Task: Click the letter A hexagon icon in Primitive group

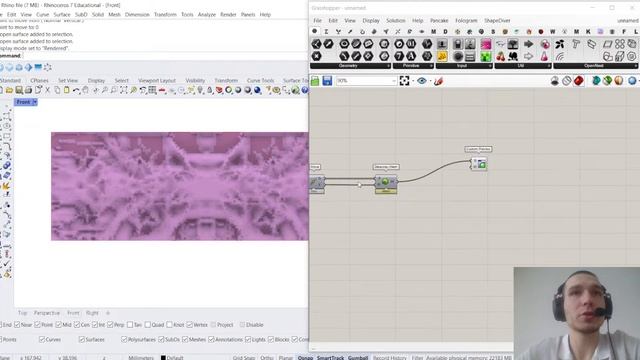Action: point(411,56)
